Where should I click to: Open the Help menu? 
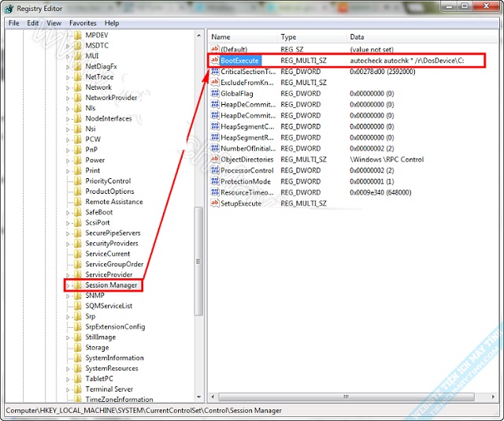click(x=112, y=23)
